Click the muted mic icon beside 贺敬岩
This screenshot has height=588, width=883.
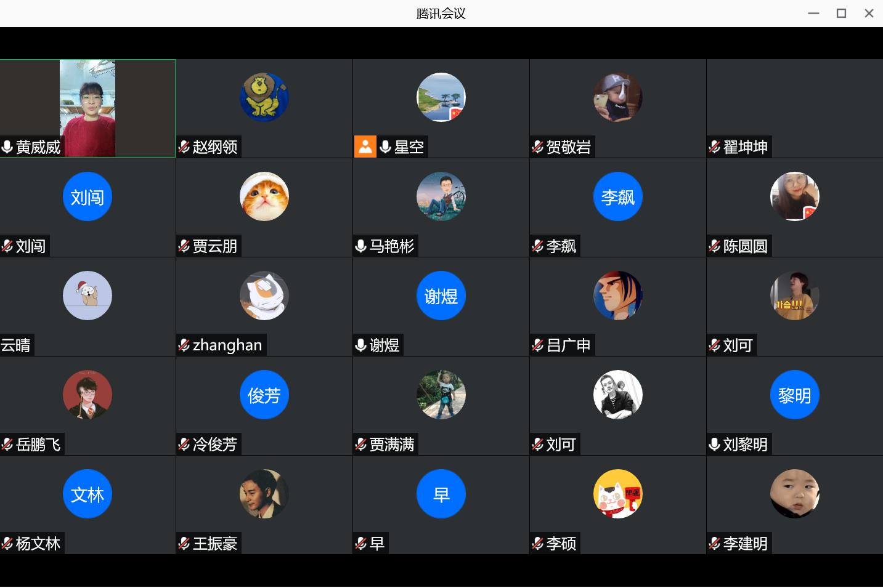[x=538, y=147]
